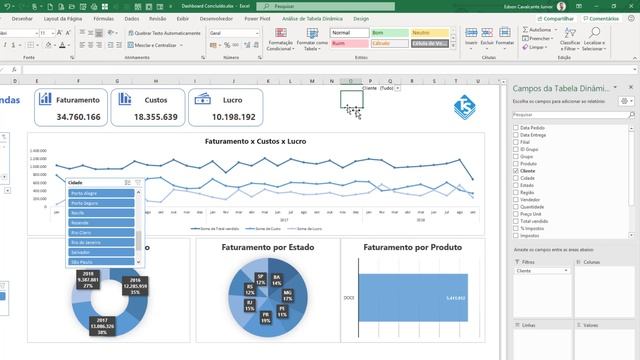Click the underline formatting icon
This screenshot has width=640, height=360.
coord(13,45)
